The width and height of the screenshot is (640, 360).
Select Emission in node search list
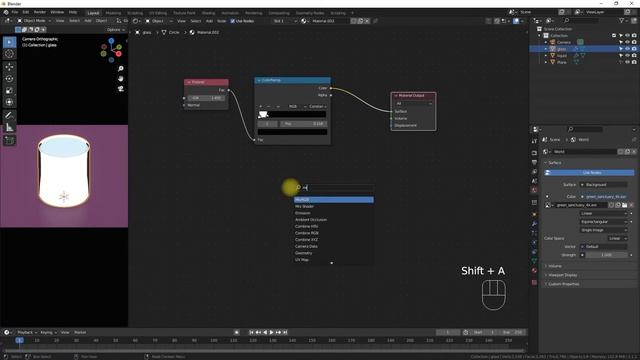(333, 213)
